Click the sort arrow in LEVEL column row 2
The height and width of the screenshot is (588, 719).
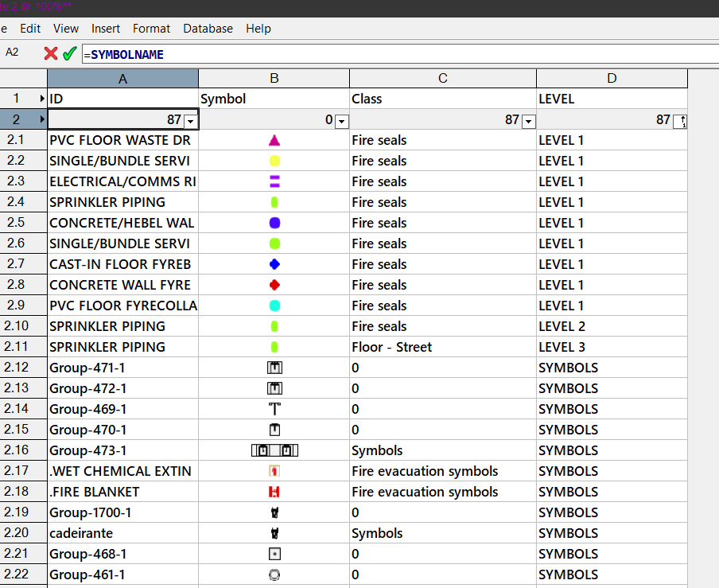point(680,121)
